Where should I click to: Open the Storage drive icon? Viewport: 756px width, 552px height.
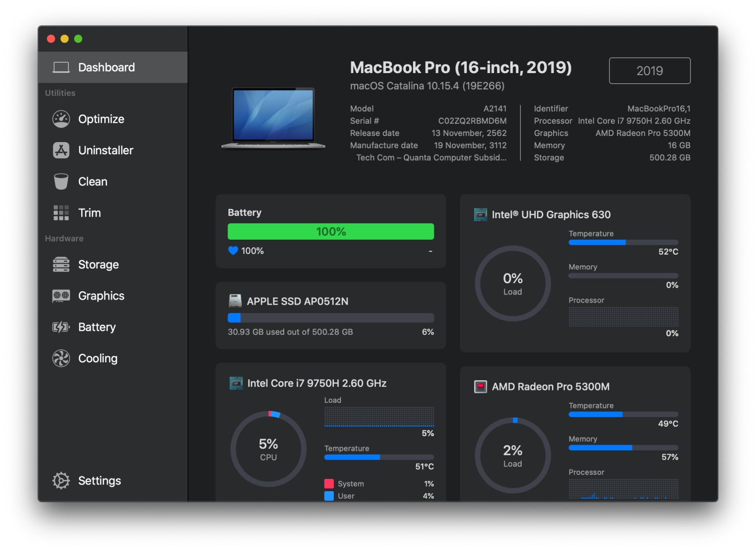[61, 265]
